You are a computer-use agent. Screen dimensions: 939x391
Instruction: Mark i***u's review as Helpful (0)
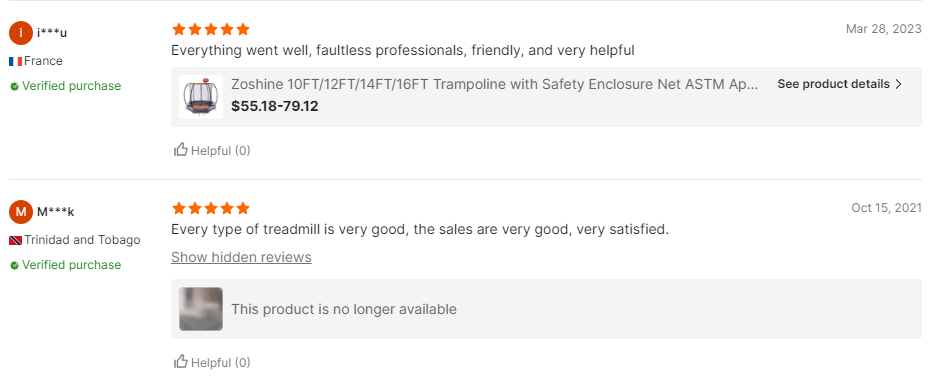click(212, 150)
